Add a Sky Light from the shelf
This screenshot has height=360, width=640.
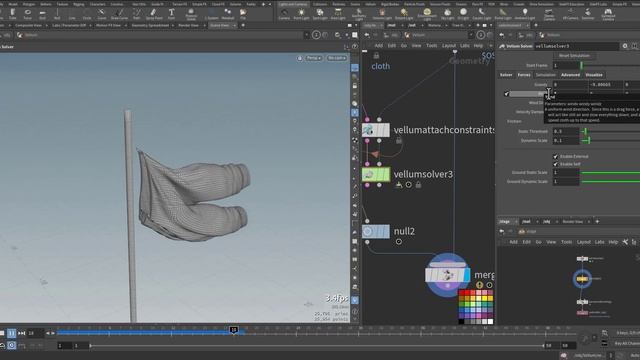pos(448,14)
